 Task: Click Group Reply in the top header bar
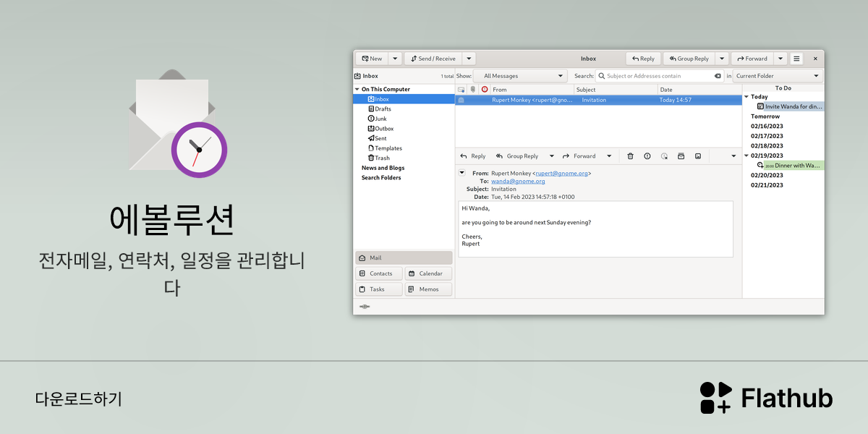coord(689,59)
